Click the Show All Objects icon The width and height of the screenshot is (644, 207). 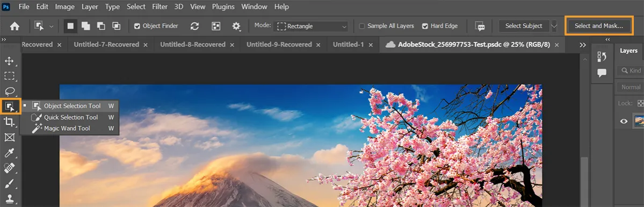pos(216,26)
